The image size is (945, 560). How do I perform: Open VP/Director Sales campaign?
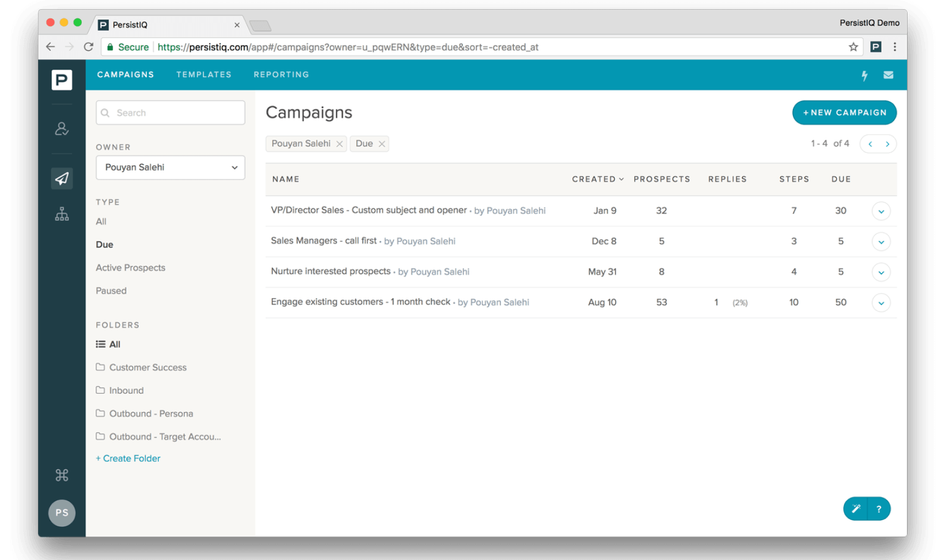(369, 210)
